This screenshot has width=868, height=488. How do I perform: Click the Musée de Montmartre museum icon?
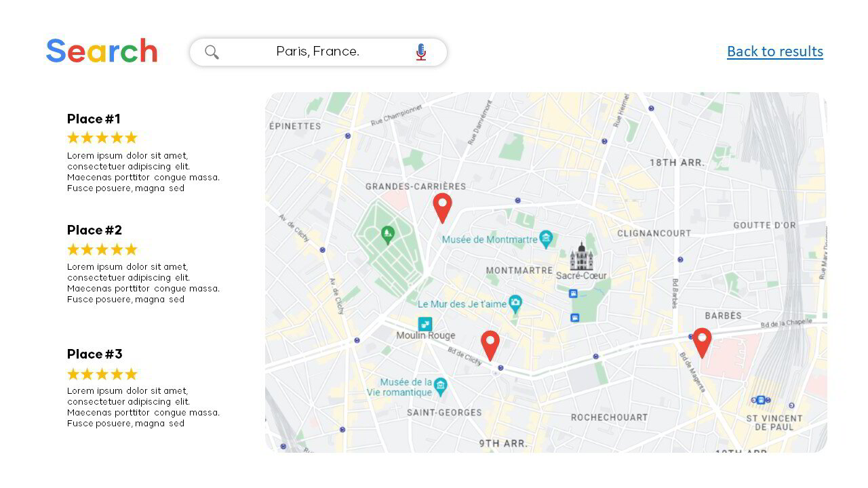(546, 239)
